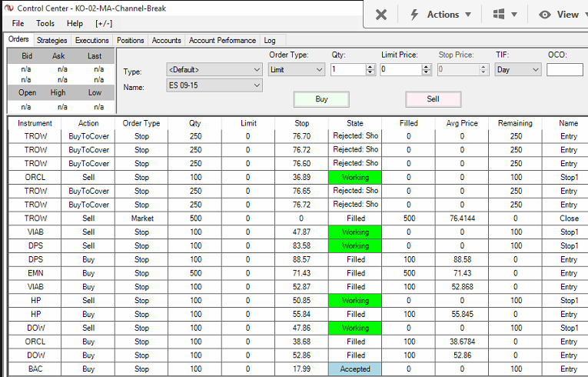Click the 17.99 stop price cell
This screenshot has height=377, width=588.
(x=301, y=369)
